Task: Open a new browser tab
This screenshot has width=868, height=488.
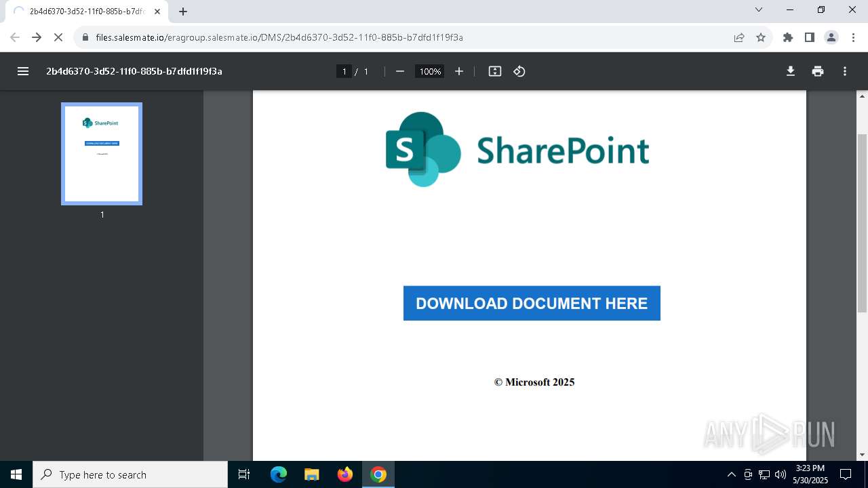Action: click(183, 12)
